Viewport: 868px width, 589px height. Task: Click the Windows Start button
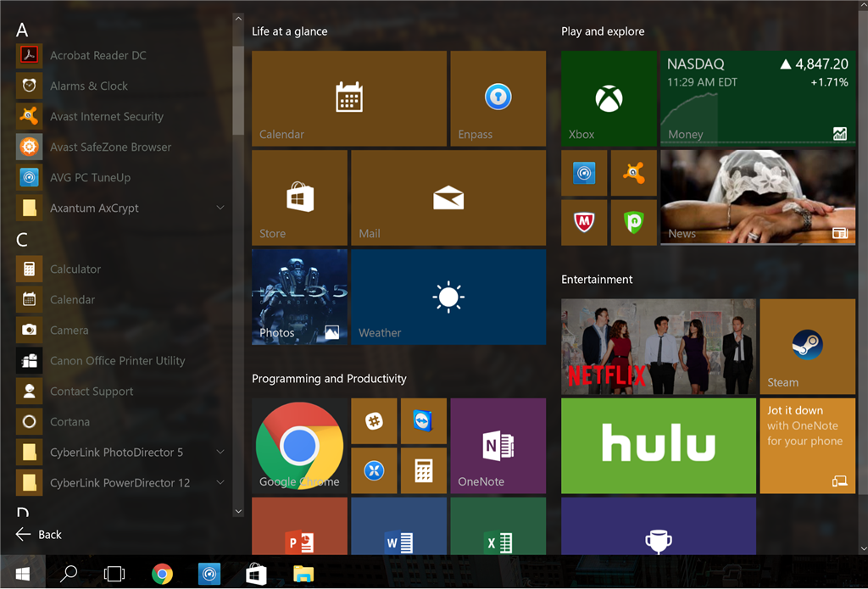pyautogui.click(x=23, y=574)
